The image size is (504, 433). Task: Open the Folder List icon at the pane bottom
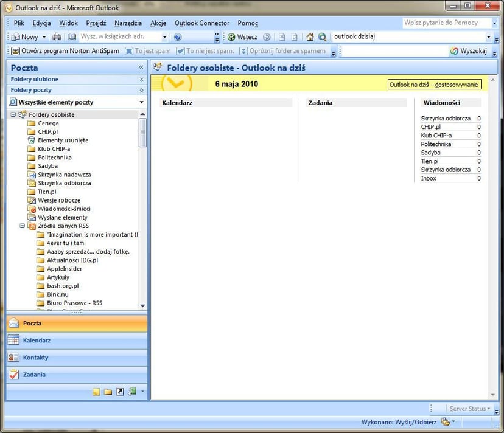[108, 392]
